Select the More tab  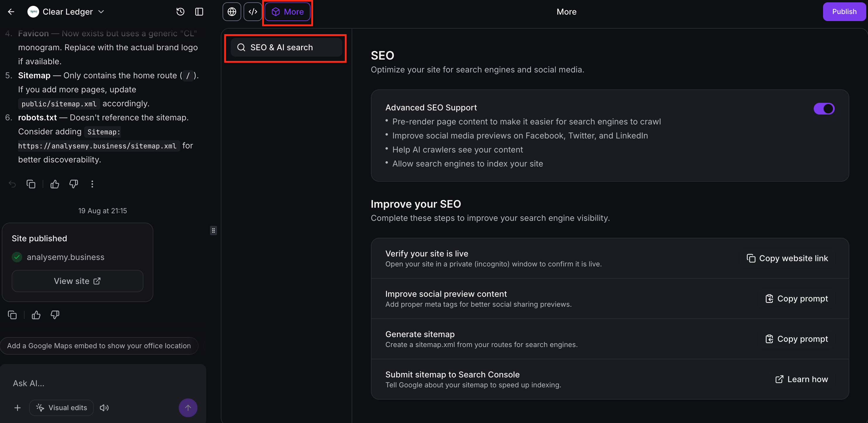[x=287, y=12]
